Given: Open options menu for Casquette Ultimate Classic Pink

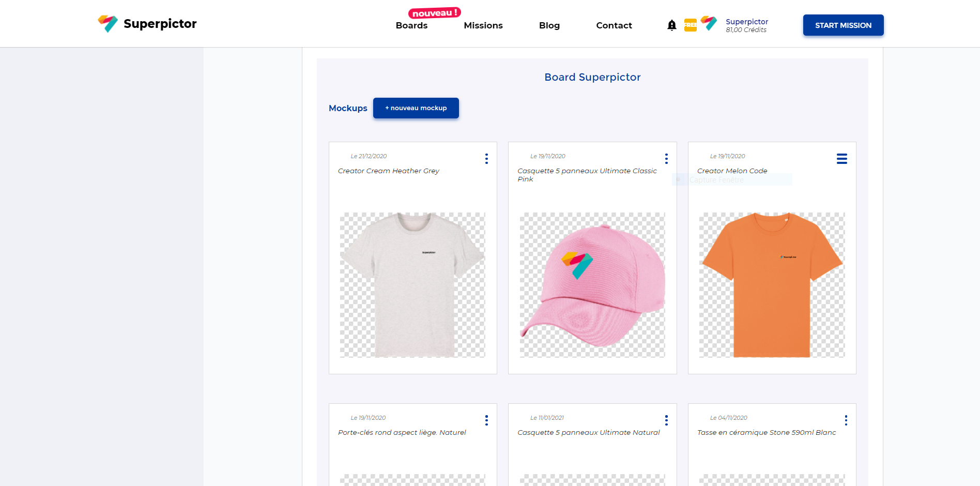Looking at the screenshot, I should click(666, 159).
